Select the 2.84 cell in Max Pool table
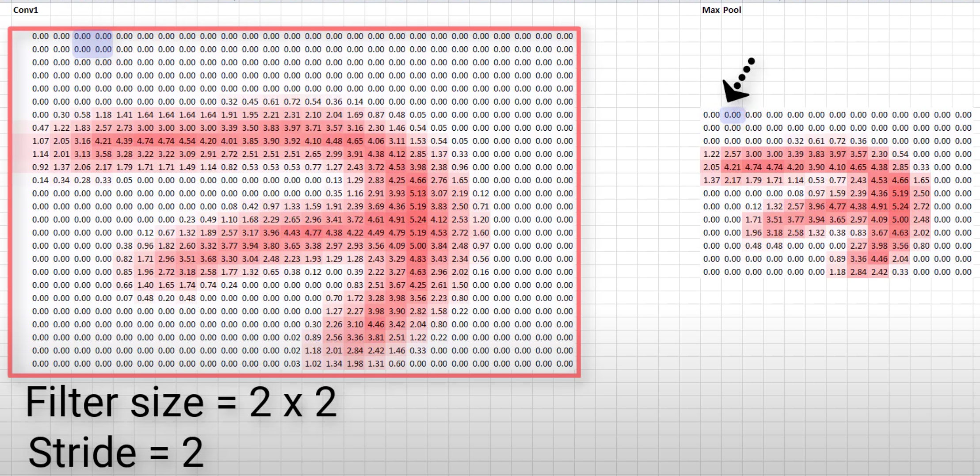 tap(858, 272)
